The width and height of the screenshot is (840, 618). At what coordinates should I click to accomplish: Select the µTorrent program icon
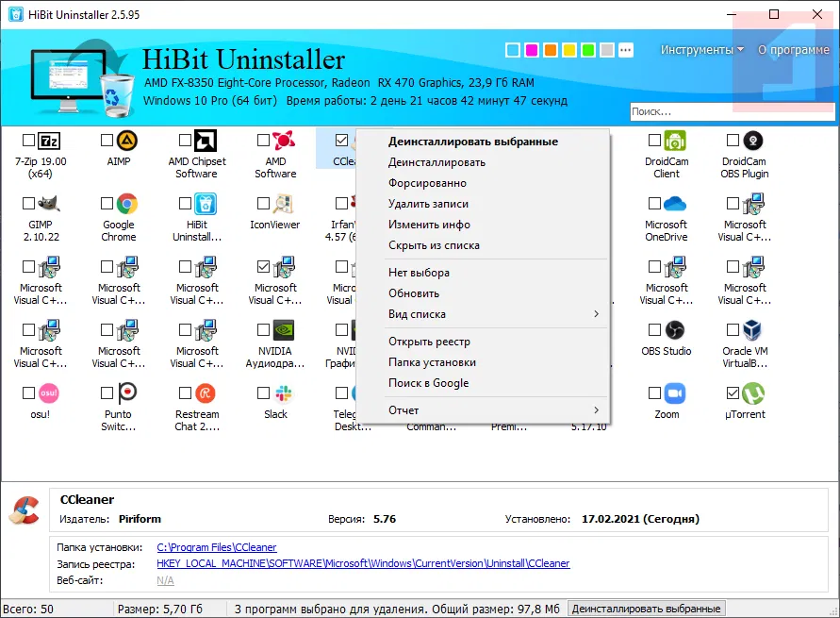pyautogui.click(x=753, y=393)
